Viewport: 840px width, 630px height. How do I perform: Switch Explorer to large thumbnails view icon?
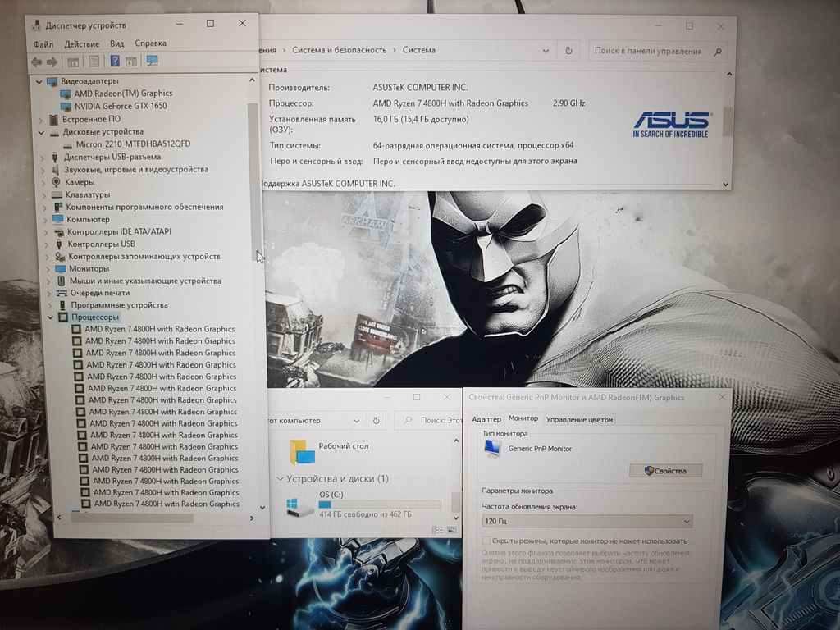[x=452, y=530]
